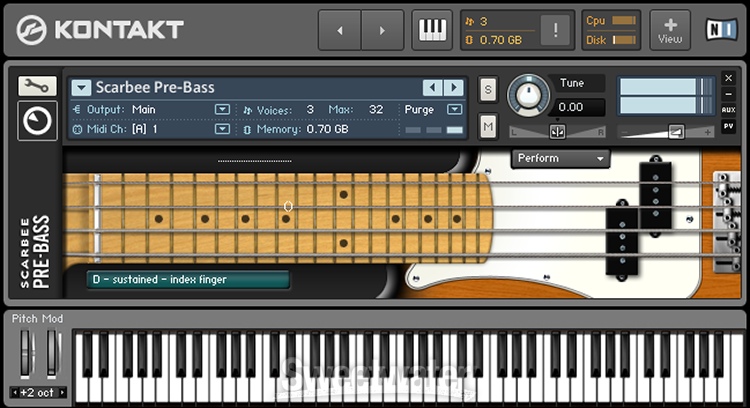Minimize instrument with the minus button

728,94
